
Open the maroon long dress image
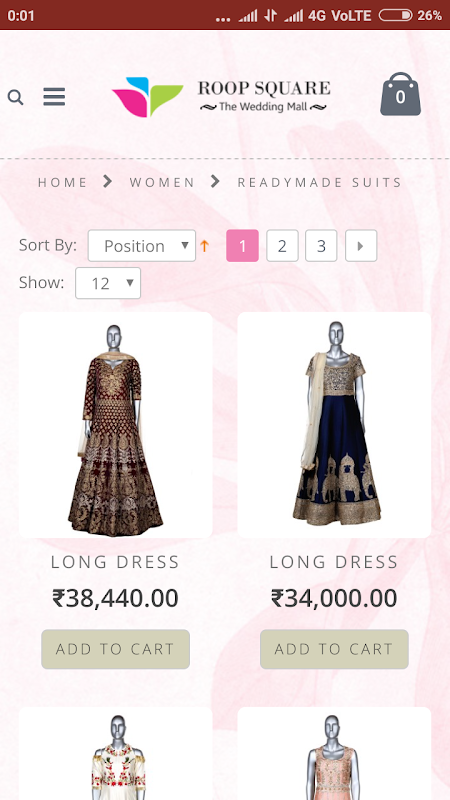(116, 425)
